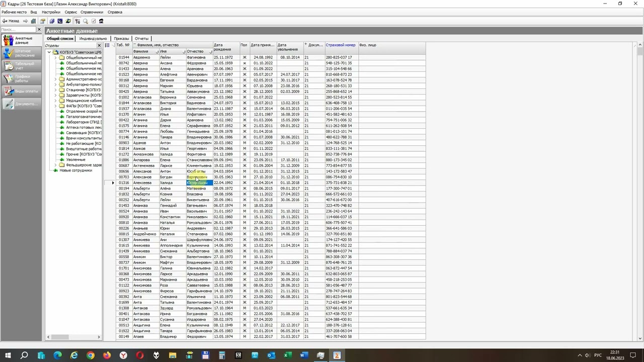644x362 pixels.
Task: Open Microsoft Word from the taskbar
Action: coord(304,355)
